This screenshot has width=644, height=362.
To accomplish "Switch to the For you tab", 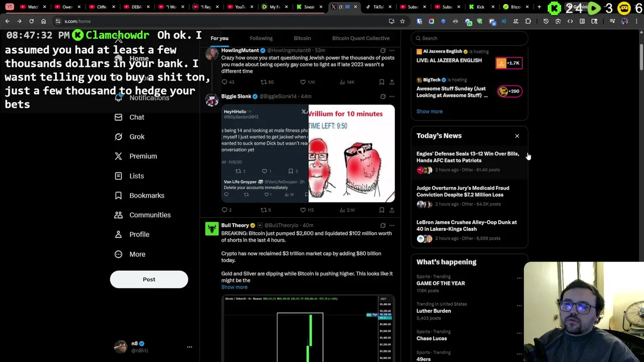I will [x=219, y=38].
